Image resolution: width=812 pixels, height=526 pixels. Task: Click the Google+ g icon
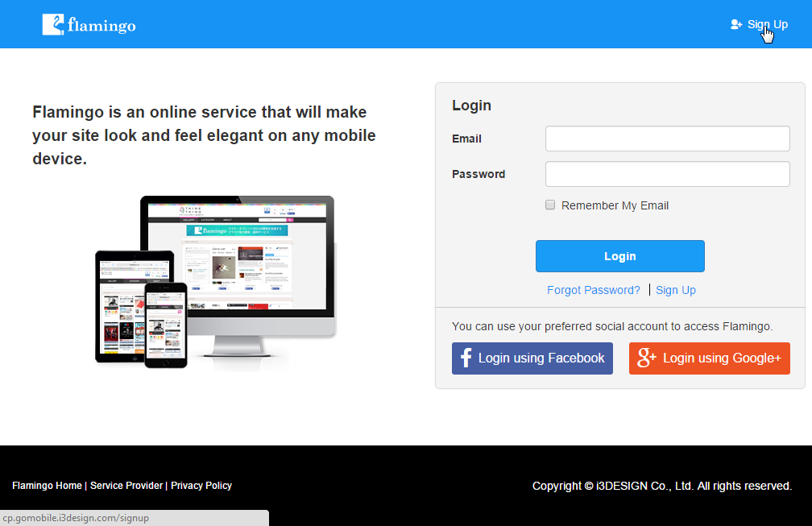point(646,358)
